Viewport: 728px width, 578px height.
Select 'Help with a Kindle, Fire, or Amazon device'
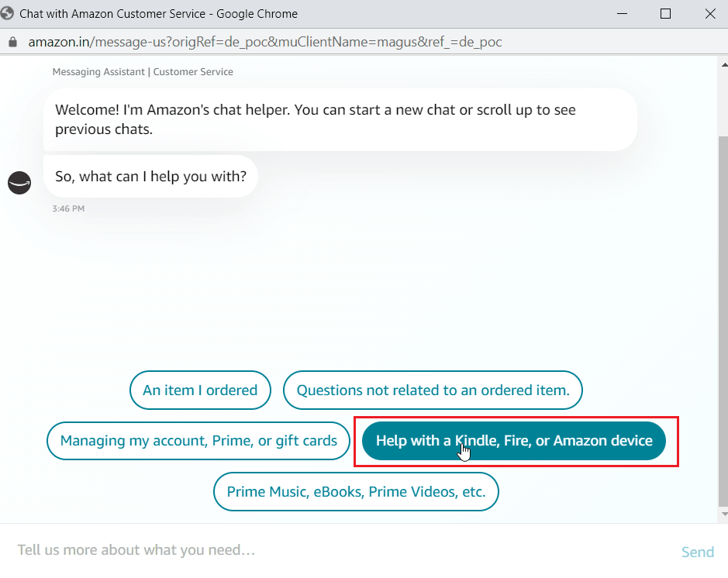[514, 441]
